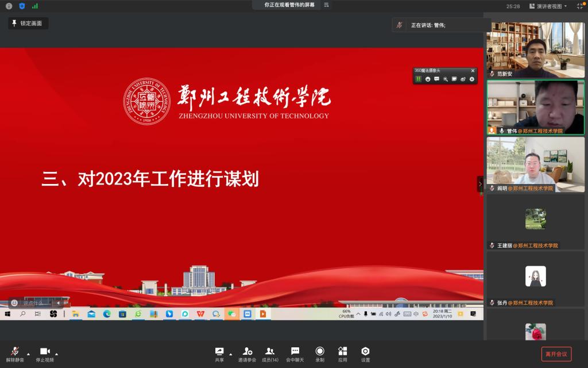Open WPS Office icon in shared taskbar

(200, 314)
